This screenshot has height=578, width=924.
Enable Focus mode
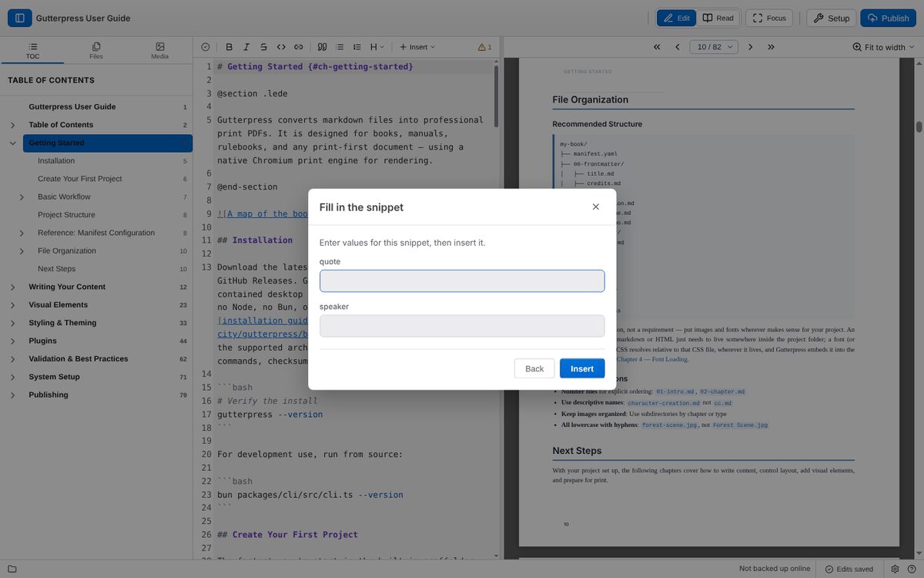768,18
